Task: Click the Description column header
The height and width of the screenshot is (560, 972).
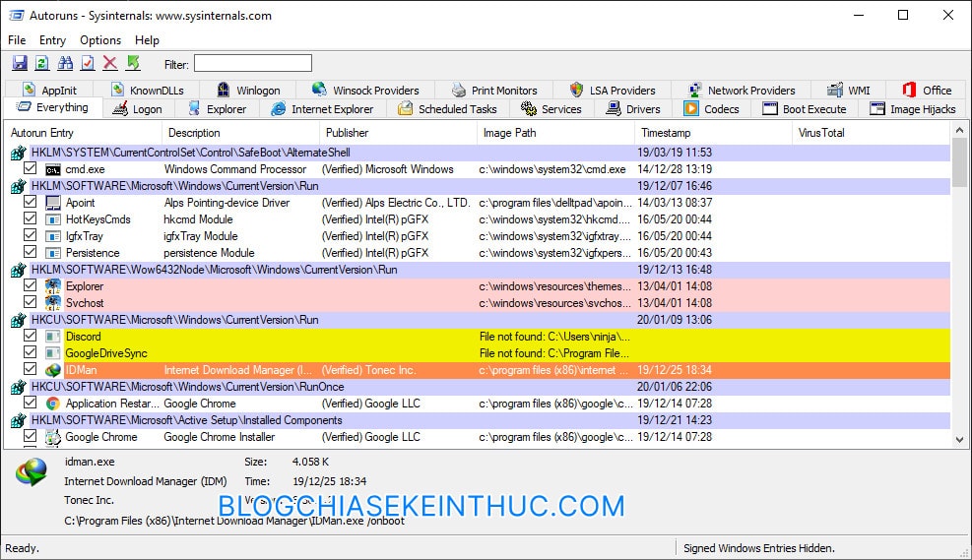Action: (240, 133)
